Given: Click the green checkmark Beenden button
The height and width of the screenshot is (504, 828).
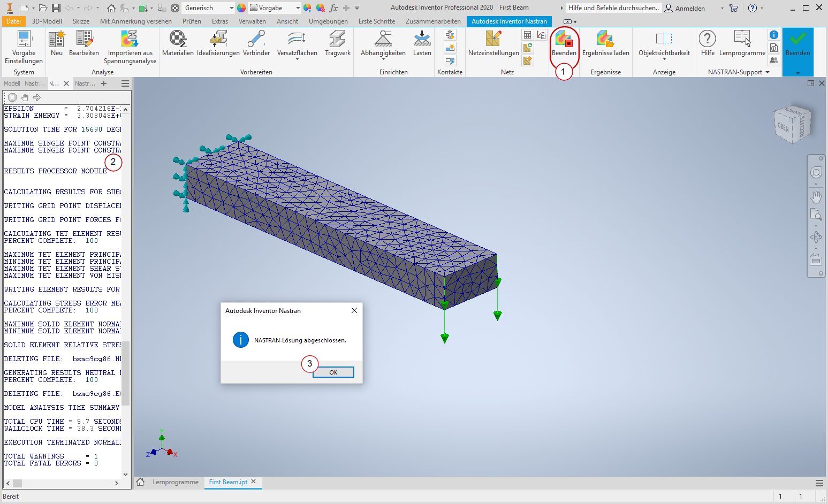Looking at the screenshot, I should click(x=798, y=43).
